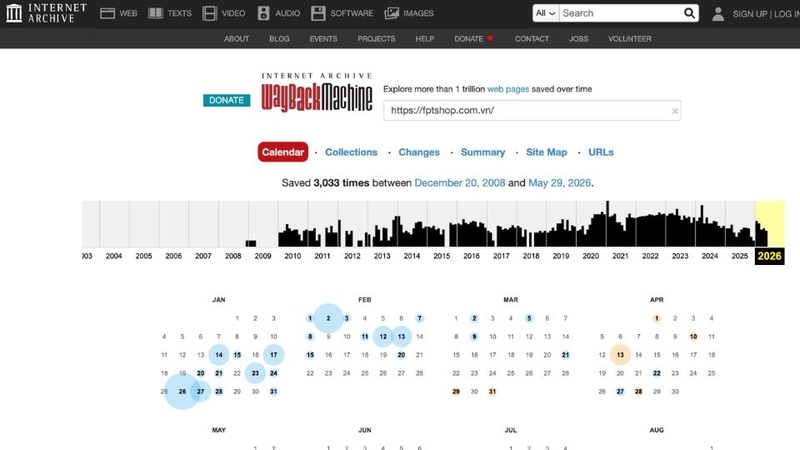Viewport: 800px width, 450px height.
Task: Follow the web pages link
Action: point(508,89)
